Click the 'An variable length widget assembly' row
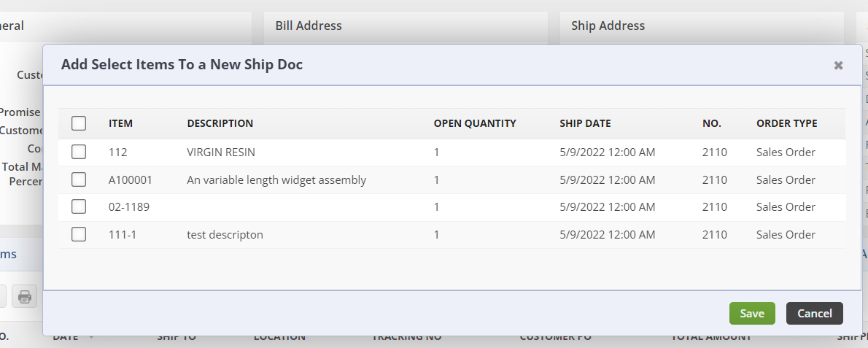This screenshot has width=868, height=348. tap(276, 180)
